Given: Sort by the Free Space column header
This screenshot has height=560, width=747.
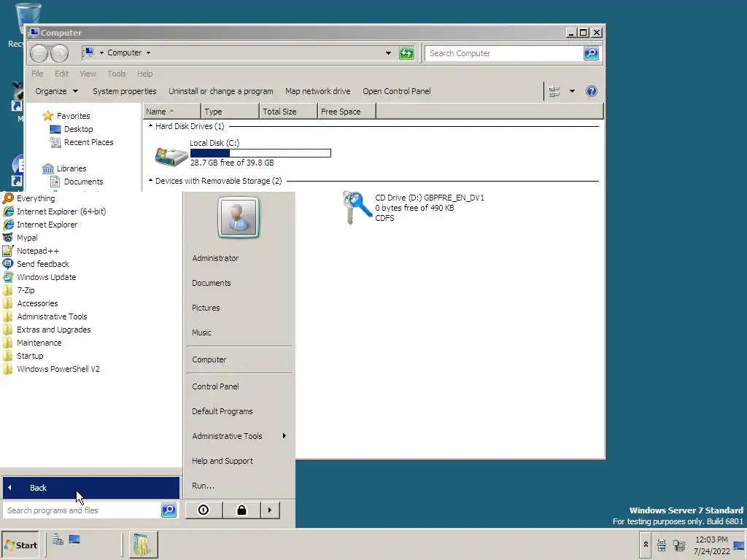Looking at the screenshot, I should pos(347,112).
